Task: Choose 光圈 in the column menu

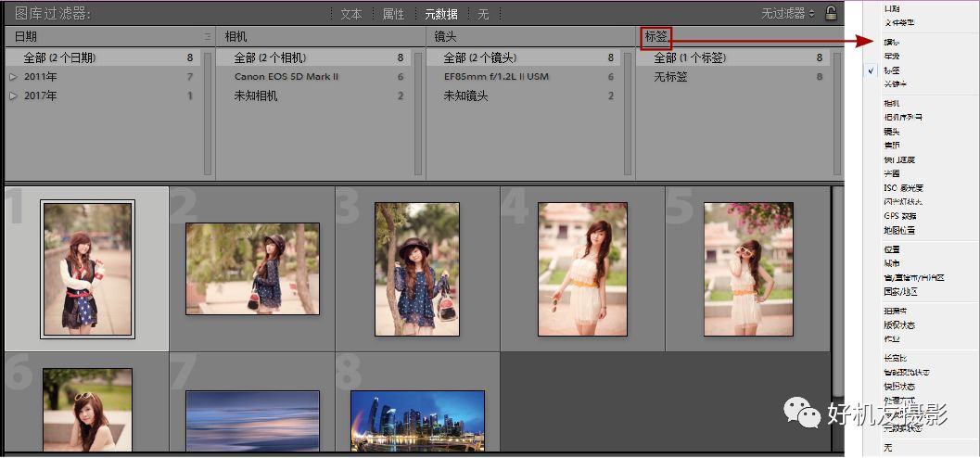Action: pos(892,173)
